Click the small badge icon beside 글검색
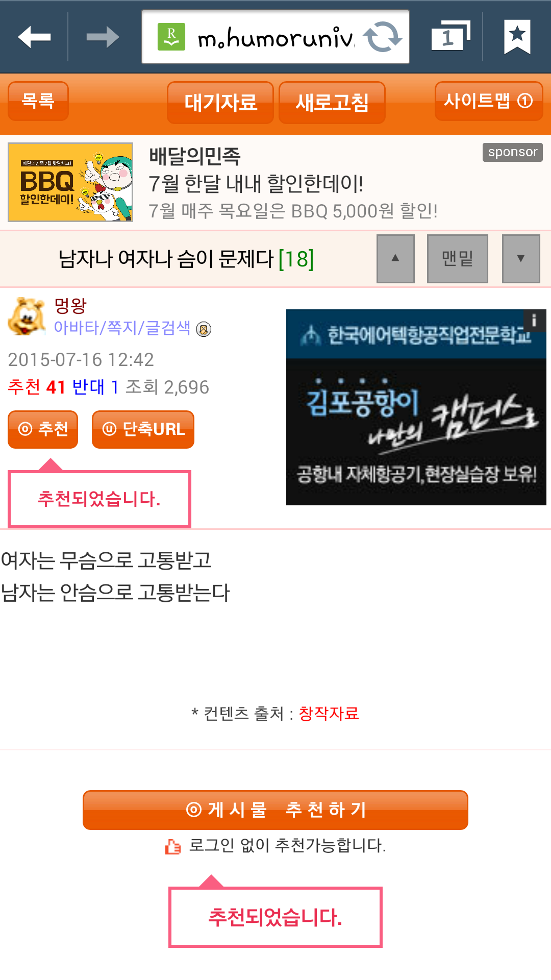 (x=204, y=329)
